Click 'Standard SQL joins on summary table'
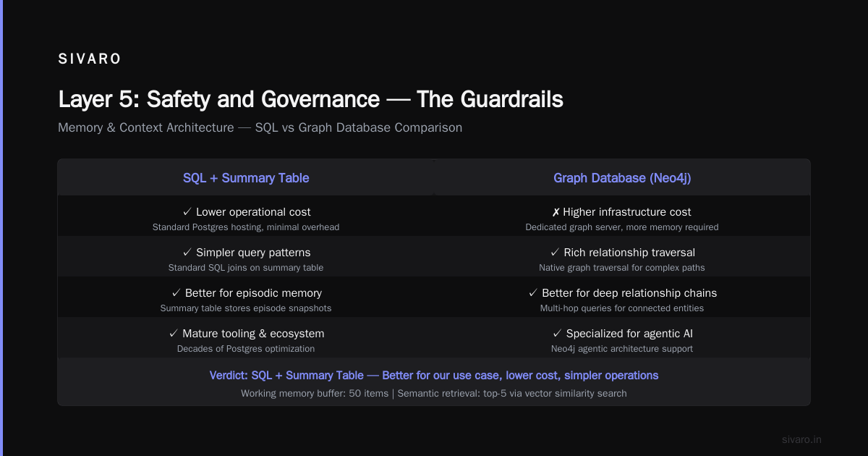Screen dimensions: 868x456 pos(246,268)
